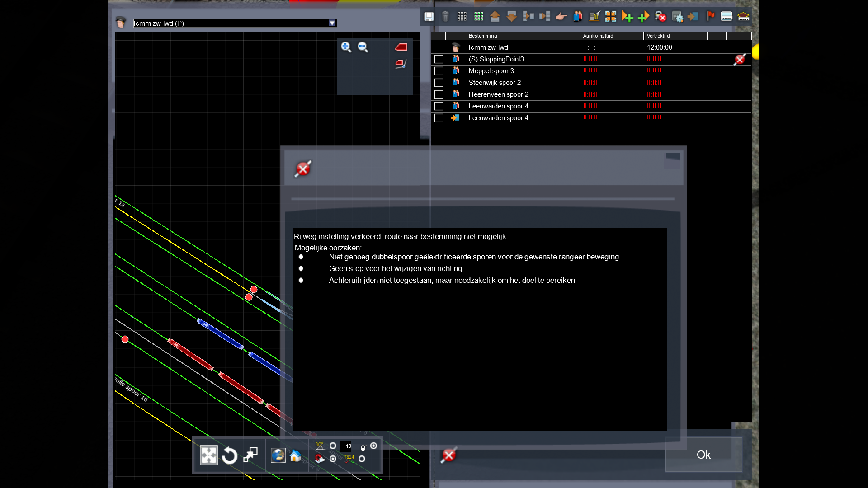868x488 pixels.
Task: Click the field showing value 18
Action: click(346, 446)
